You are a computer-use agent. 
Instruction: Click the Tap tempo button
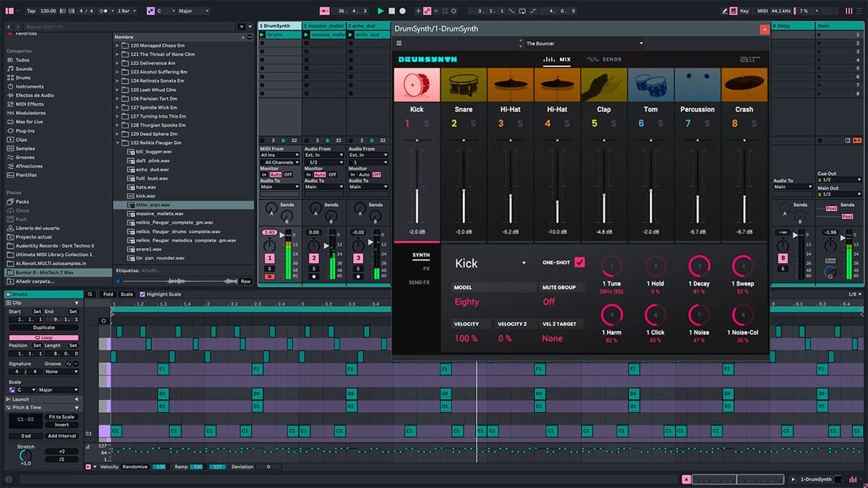coord(30,11)
